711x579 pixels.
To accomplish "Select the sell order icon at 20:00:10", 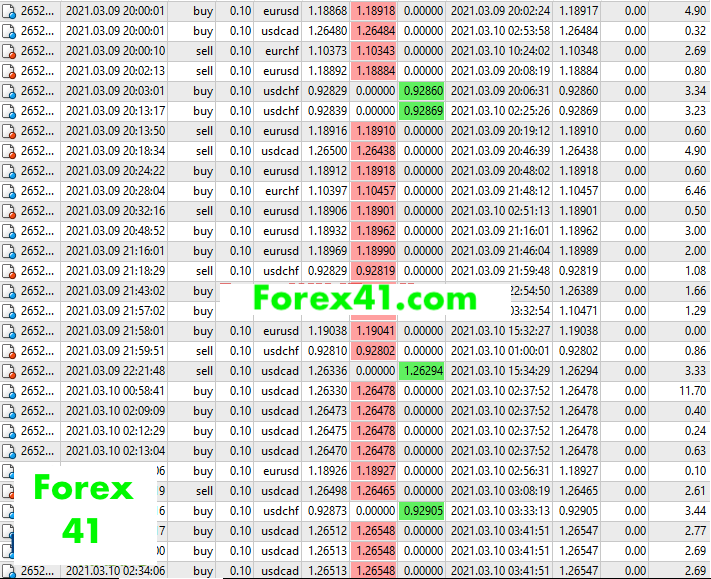I will 9,51.
